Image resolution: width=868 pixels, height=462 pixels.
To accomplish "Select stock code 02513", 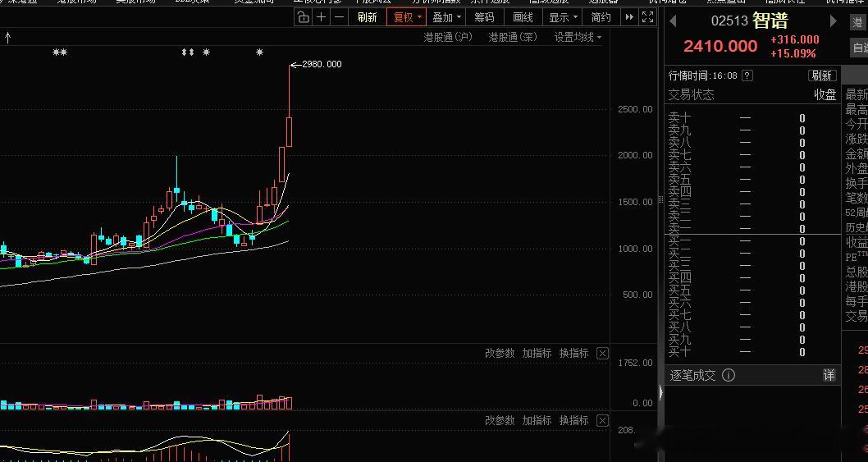I will click(729, 21).
